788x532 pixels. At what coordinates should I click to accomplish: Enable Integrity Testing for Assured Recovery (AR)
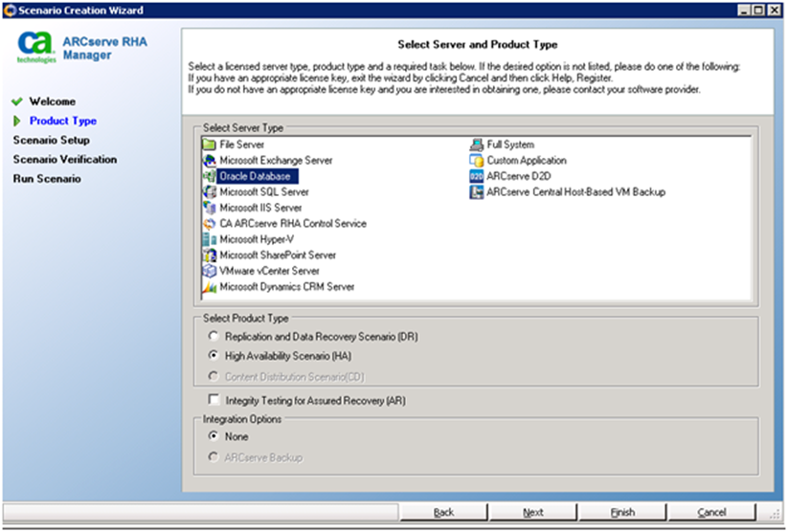coord(214,399)
